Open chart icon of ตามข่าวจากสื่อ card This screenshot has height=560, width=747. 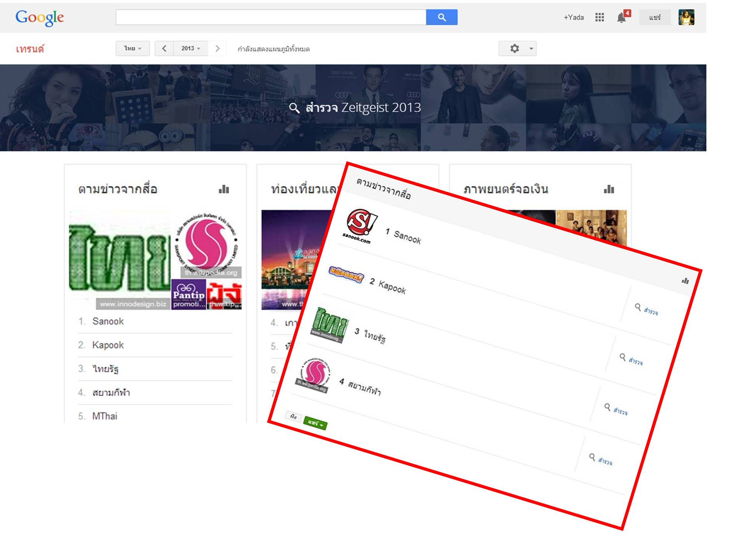[x=224, y=189]
